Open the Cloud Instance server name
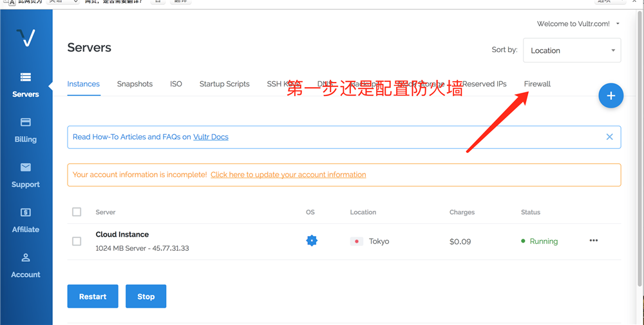Screen dimensions: 644x325 pyautogui.click(x=122, y=235)
